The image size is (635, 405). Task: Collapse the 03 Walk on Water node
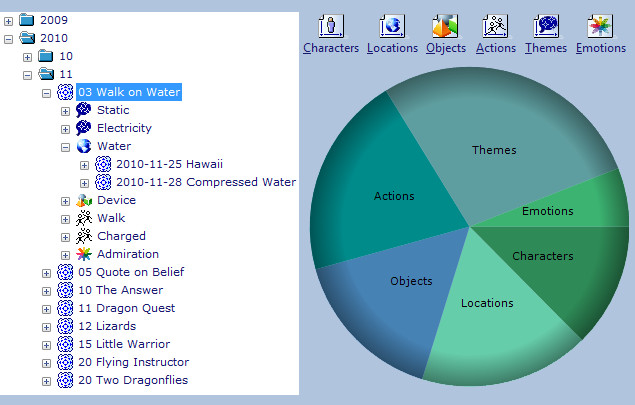[47, 93]
